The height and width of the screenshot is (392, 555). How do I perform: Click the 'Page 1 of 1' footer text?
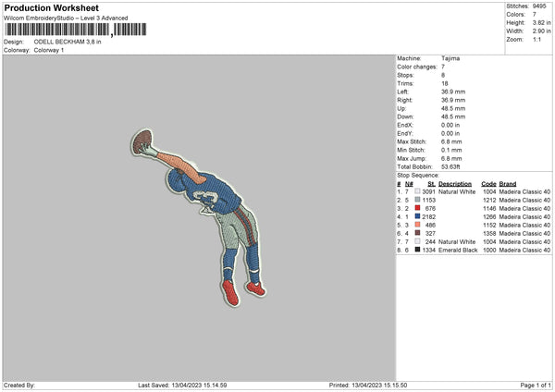536,385
